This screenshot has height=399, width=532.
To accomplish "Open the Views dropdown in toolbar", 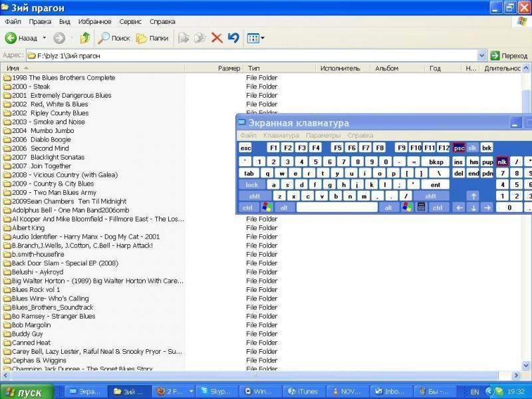I will [255, 38].
